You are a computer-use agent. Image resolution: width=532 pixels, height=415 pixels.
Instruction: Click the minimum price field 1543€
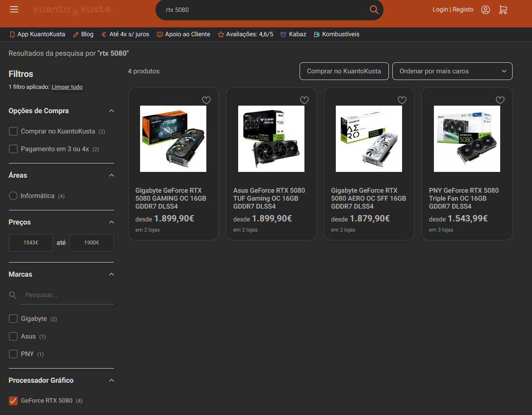(31, 243)
